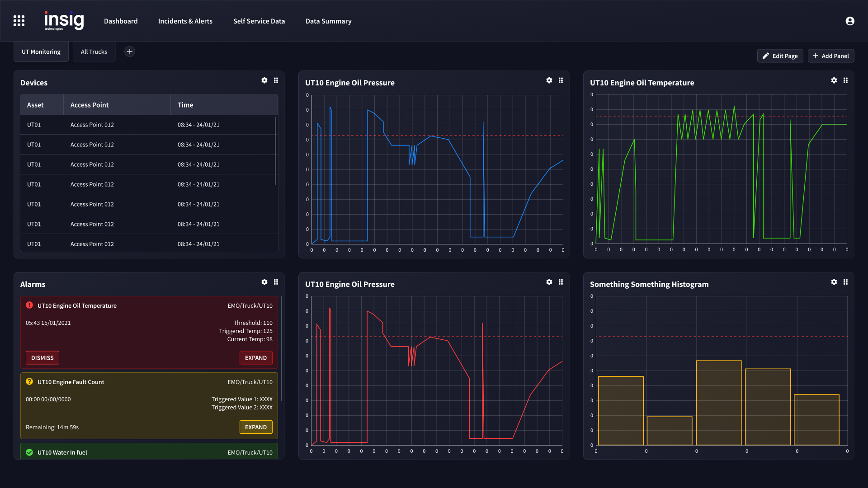868x488 pixels.
Task: Select the Self Service Data menu item
Action: [x=259, y=21]
